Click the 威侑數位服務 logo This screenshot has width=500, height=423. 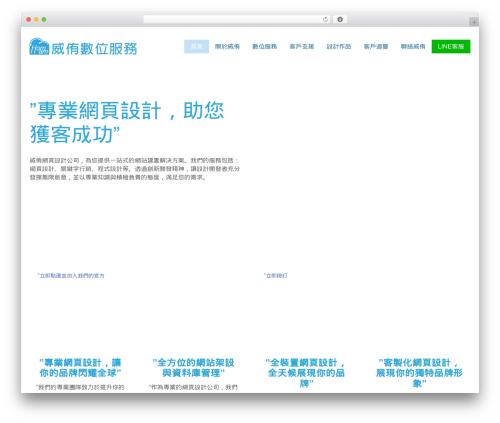coord(83,47)
